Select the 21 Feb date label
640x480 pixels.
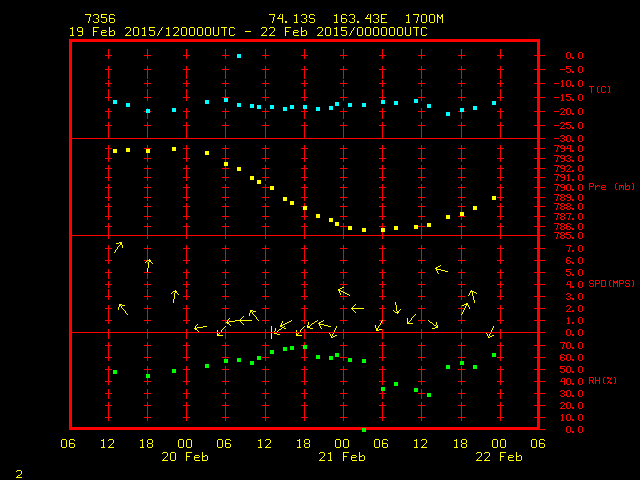pyautogui.click(x=342, y=456)
